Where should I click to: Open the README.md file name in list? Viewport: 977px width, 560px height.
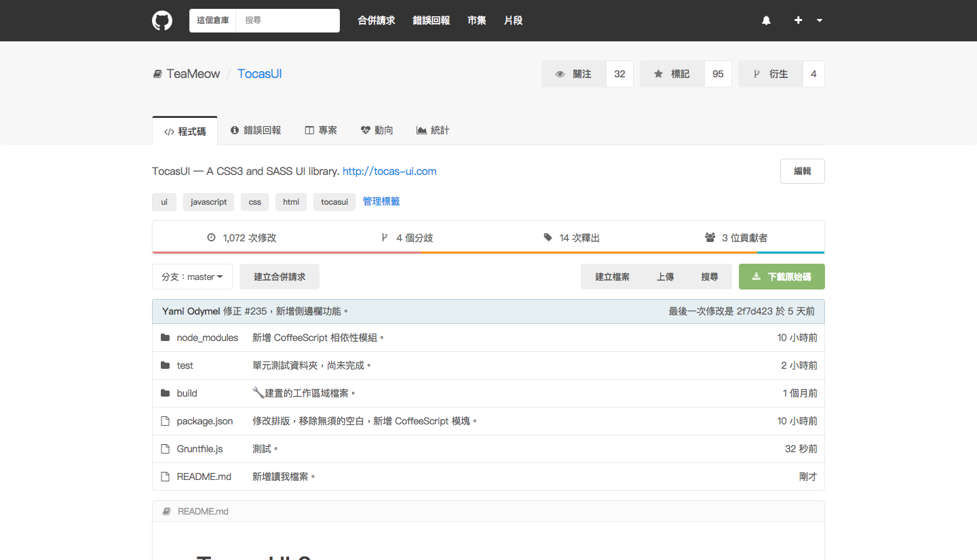click(204, 477)
